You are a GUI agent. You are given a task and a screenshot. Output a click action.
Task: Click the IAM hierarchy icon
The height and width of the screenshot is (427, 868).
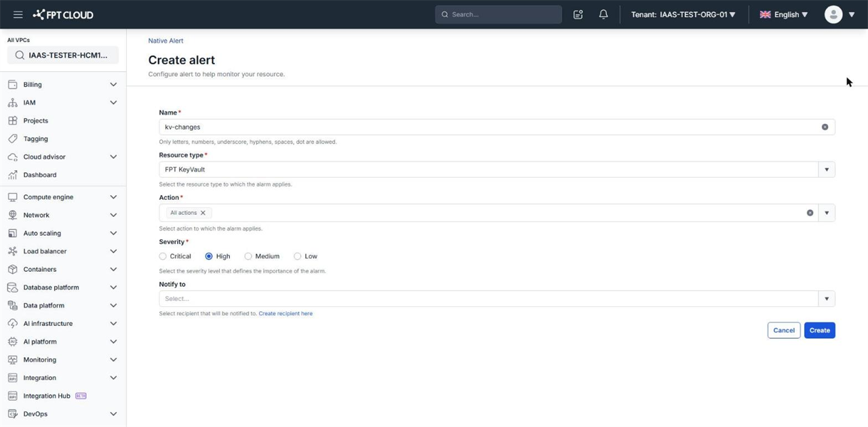coord(12,102)
